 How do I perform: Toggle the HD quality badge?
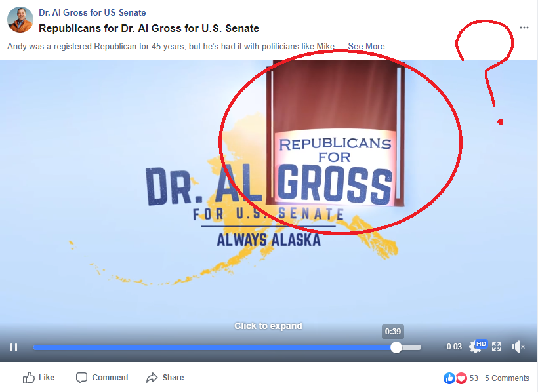481,343
